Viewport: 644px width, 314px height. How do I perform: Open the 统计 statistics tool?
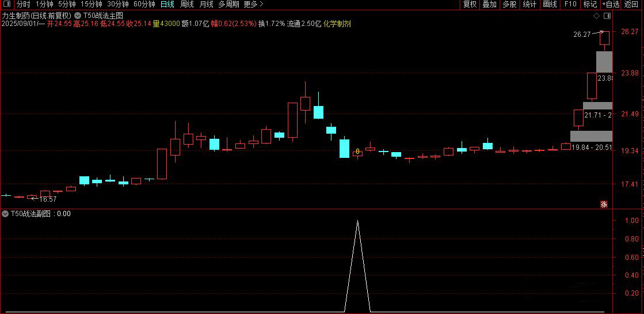click(x=530, y=5)
